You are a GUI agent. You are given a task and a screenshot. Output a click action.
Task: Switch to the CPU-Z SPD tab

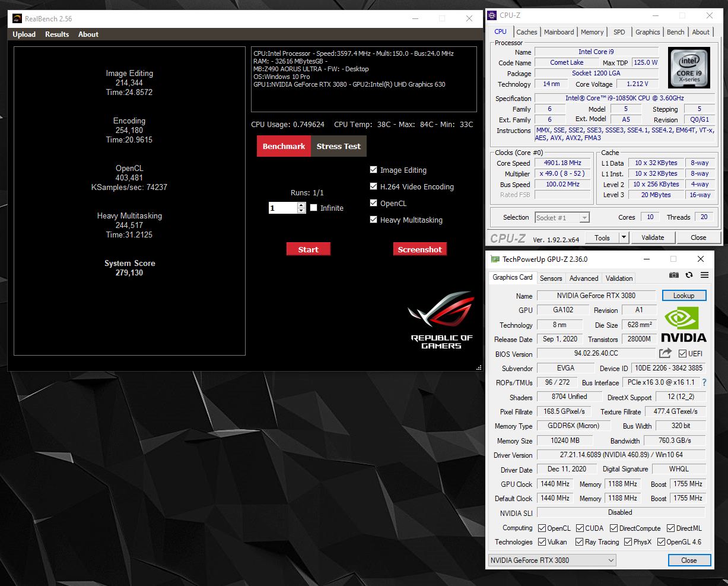point(619,32)
